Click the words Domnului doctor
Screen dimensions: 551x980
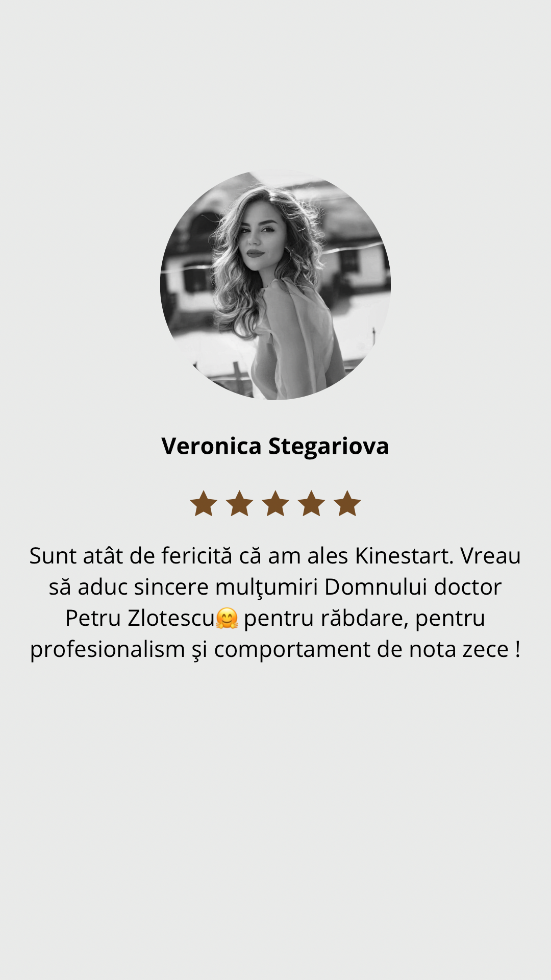click(413, 587)
